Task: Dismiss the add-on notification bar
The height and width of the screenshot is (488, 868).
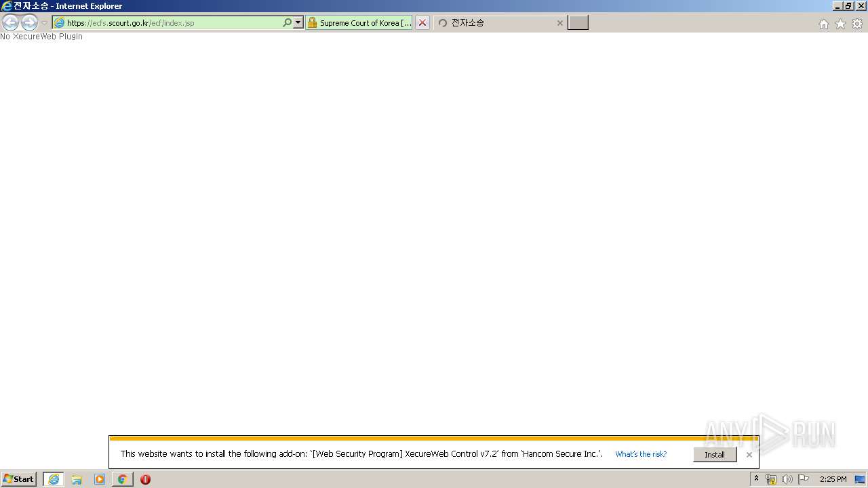Action: coord(749,455)
